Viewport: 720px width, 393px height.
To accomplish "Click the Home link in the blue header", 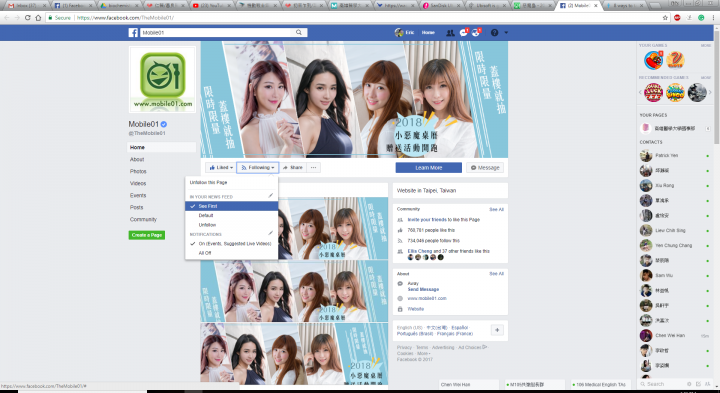I will [428, 33].
